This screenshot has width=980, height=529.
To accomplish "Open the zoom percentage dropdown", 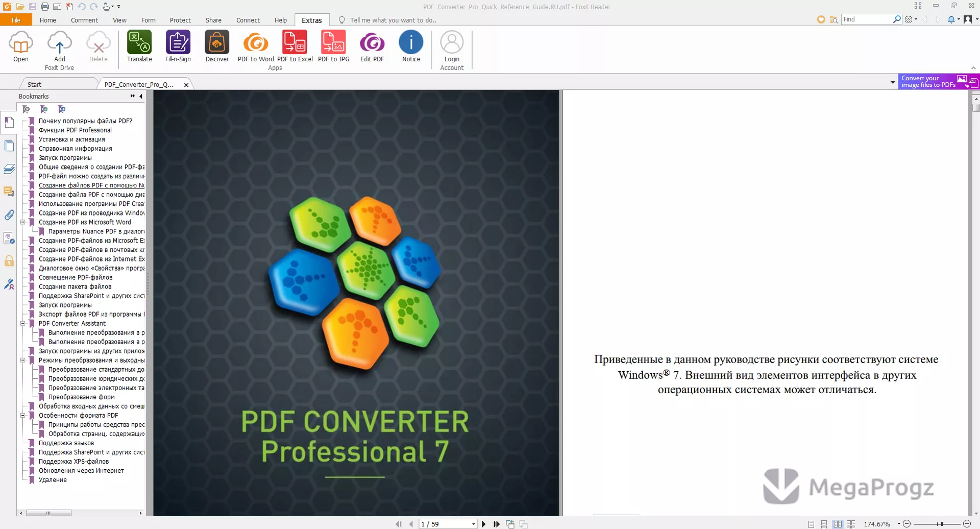I will point(898,524).
